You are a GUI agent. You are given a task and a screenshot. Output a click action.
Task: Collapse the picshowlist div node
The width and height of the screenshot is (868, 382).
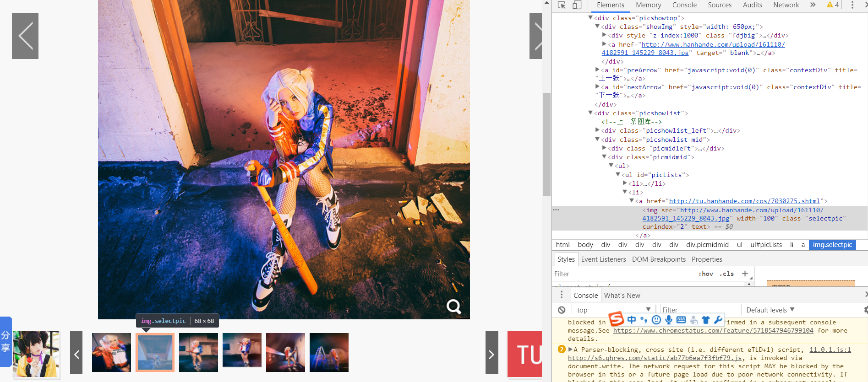pyautogui.click(x=590, y=113)
